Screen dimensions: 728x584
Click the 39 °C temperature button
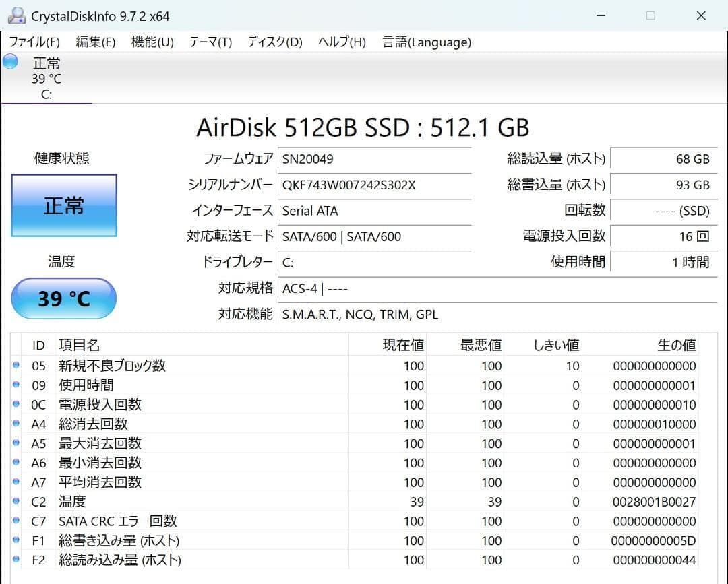[x=64, y=298]
